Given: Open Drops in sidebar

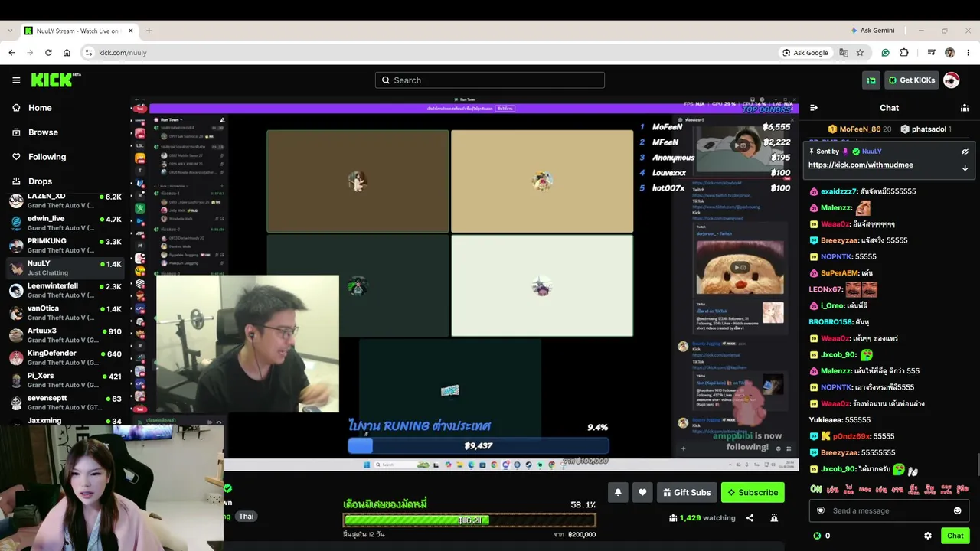Looking at the screenshot, I should point(40,181).
